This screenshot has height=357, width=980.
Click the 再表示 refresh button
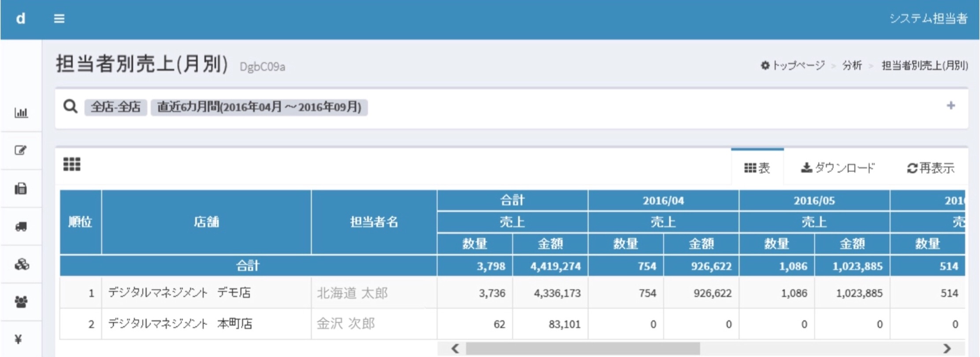coord(931,168)
